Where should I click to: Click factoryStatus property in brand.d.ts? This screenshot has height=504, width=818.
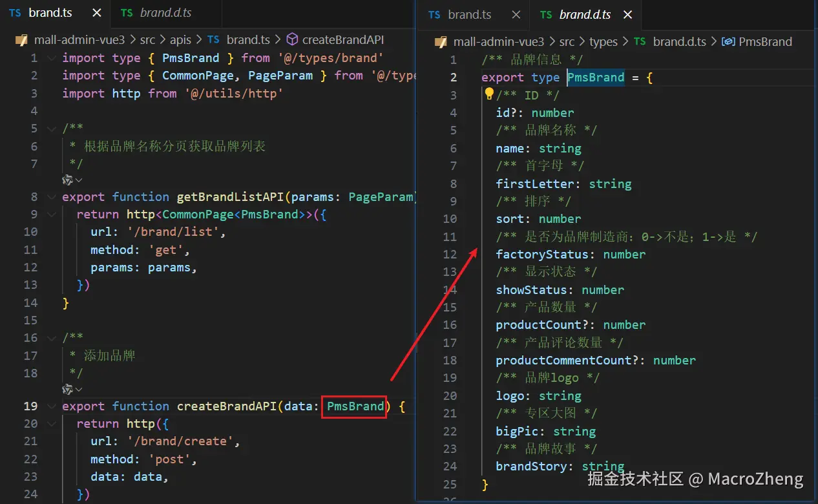(x=542, y=254)
